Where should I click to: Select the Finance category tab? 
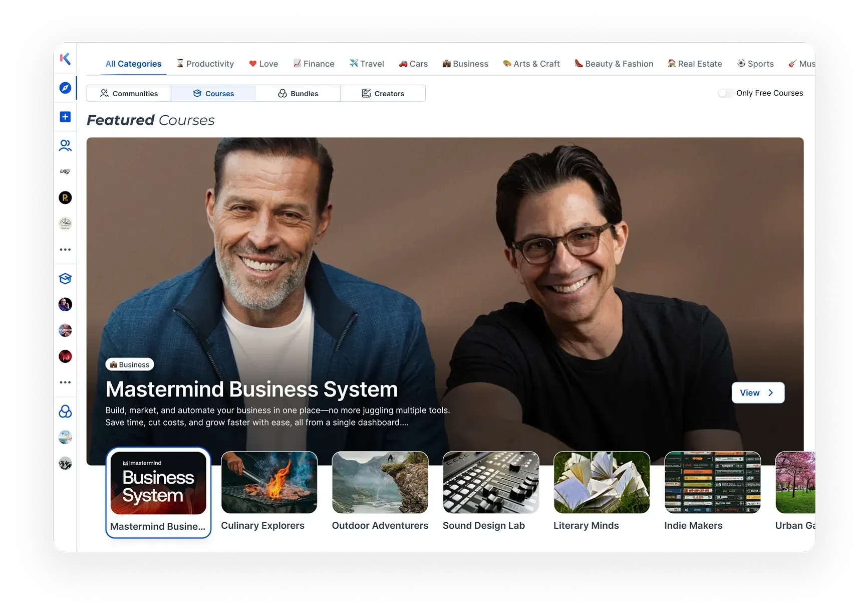coord(314,64)
